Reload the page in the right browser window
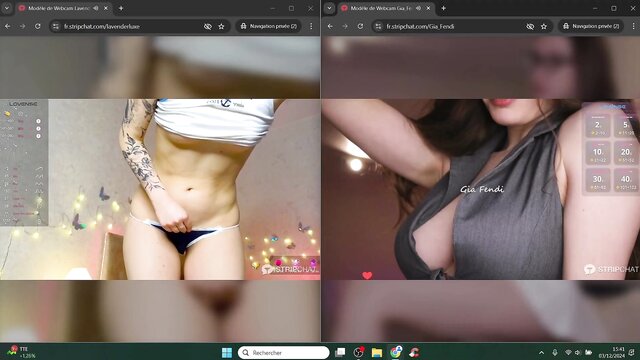 360,26
